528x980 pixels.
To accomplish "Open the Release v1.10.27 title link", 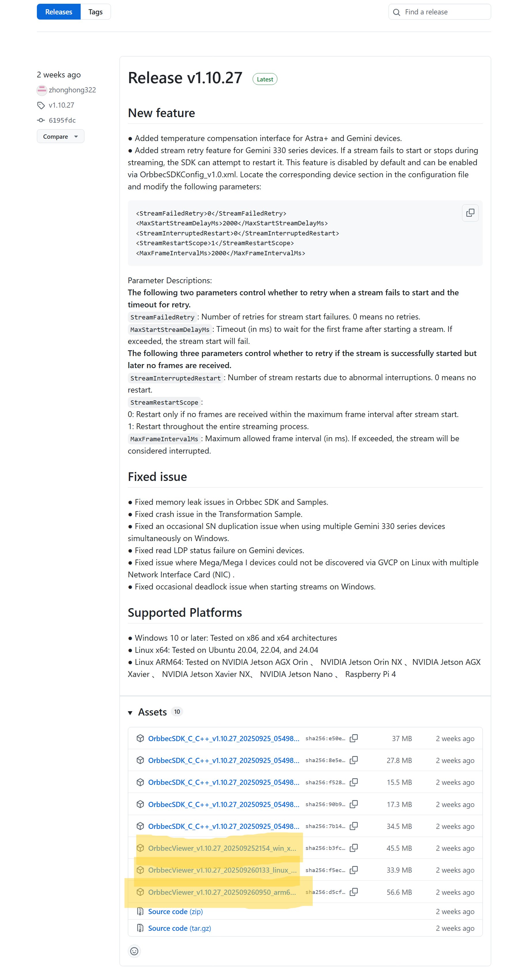I will click(x=185, y=78).
